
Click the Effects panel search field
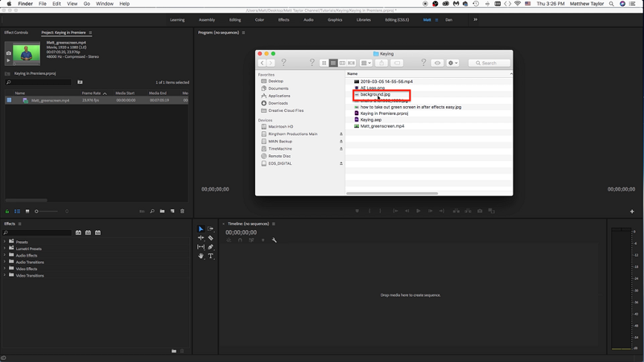point(37,232)
